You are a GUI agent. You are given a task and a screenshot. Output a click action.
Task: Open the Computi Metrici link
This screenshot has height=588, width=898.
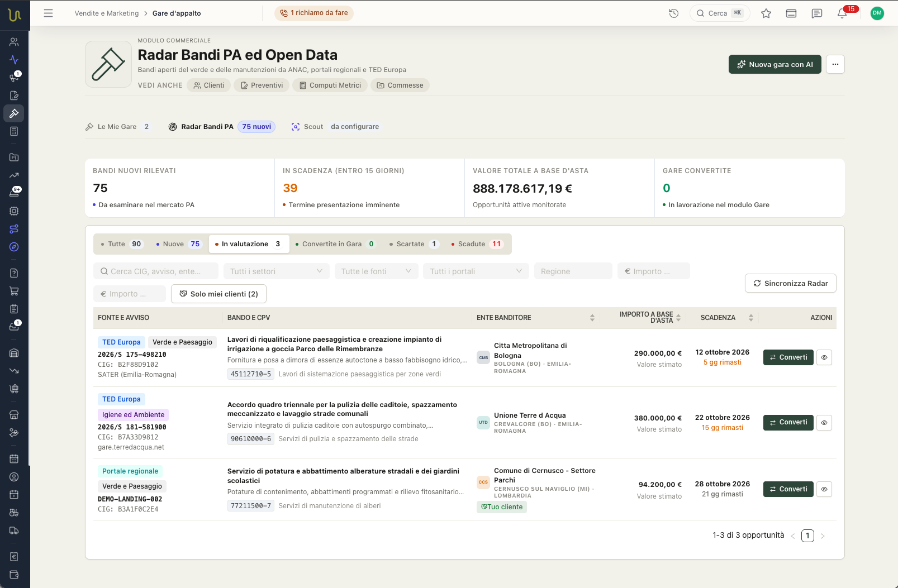pos(330,85)
